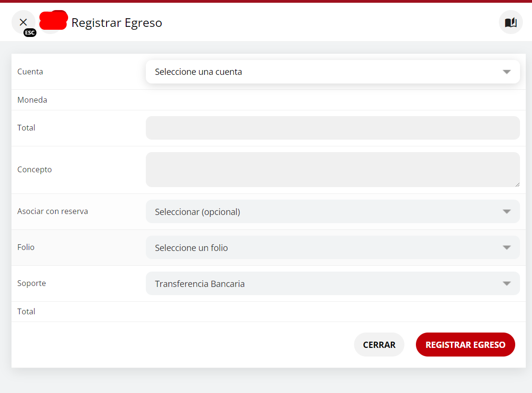Open the book help icon
The height and width of the screenshot is (393, 532).
[x=510, y=23]
